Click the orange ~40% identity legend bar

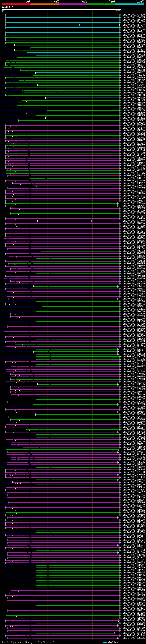click(x=45, y=4)
